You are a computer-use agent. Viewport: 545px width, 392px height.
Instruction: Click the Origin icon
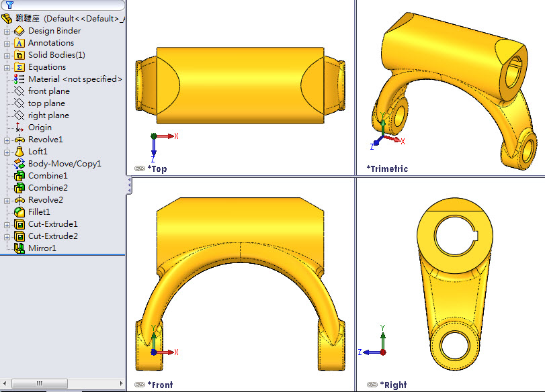[19, 128]
